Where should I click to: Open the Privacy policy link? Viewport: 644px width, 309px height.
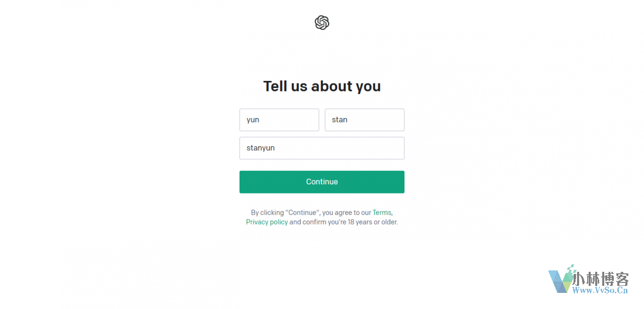(x=267, y=222)
